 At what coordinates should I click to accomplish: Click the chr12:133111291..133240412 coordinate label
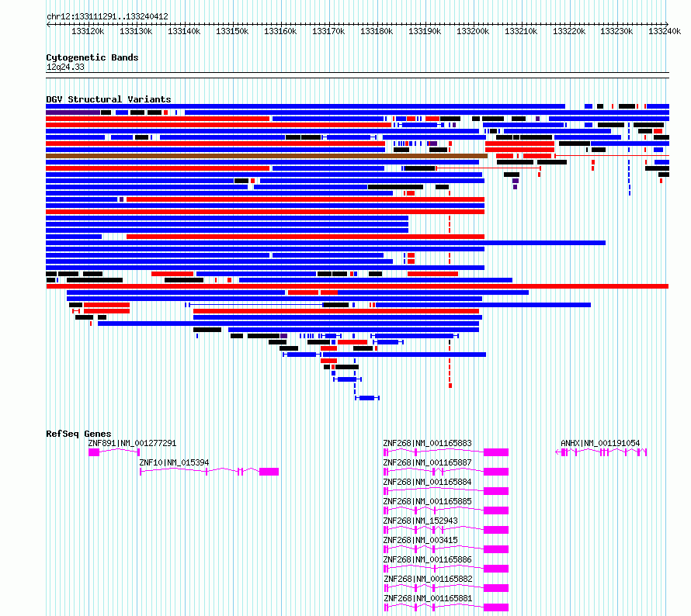(107, 17)
